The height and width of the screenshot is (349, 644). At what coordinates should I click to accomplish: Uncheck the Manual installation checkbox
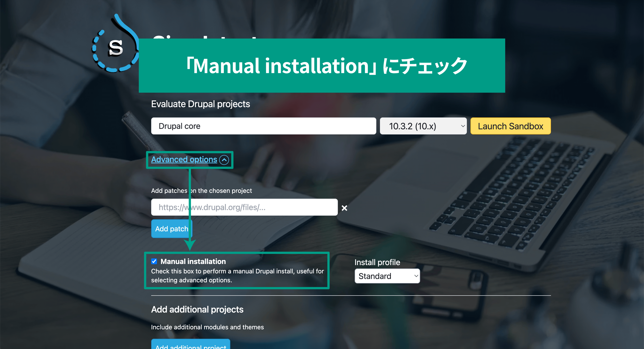coord(154,261)
